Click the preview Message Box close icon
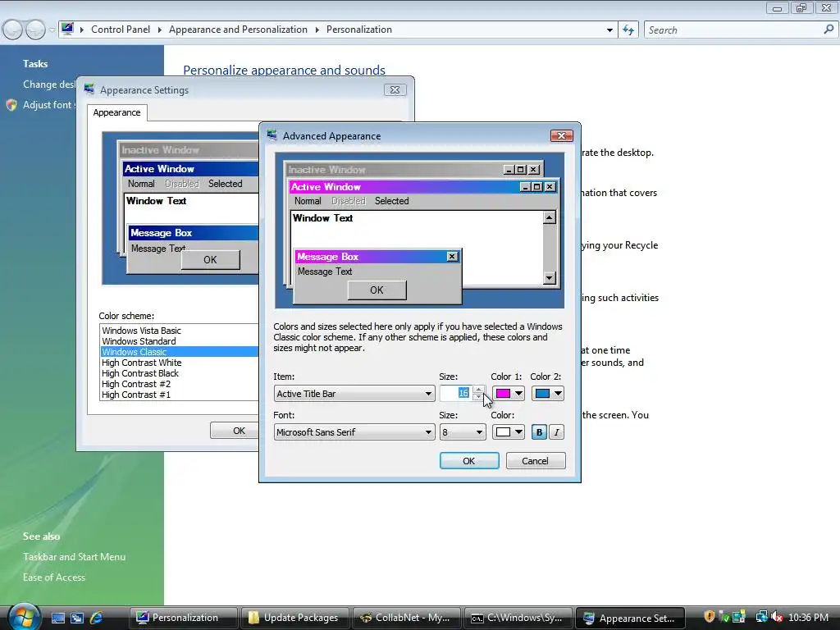 coord(452,257)
